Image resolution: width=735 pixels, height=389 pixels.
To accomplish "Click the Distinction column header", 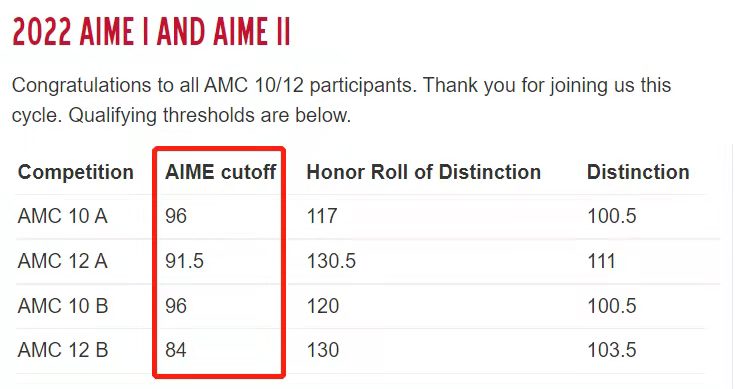I will (638, 172).
